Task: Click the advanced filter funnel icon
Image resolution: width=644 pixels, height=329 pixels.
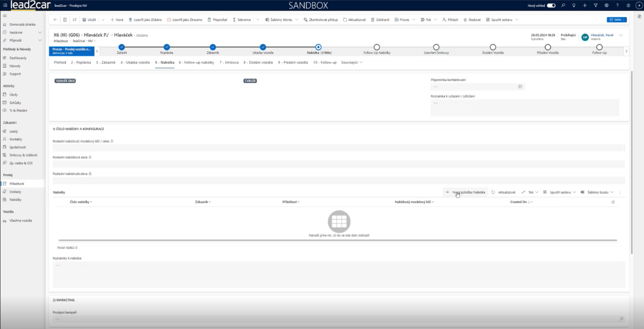Action: click(595, 5)
